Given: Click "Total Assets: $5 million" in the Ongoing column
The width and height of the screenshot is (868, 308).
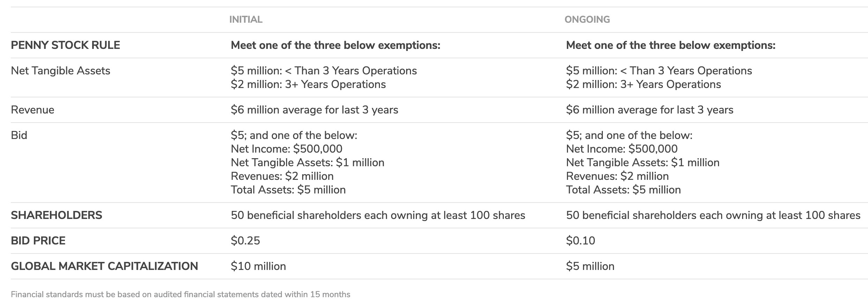Looking at the screenshot, I should coord(623,190).
